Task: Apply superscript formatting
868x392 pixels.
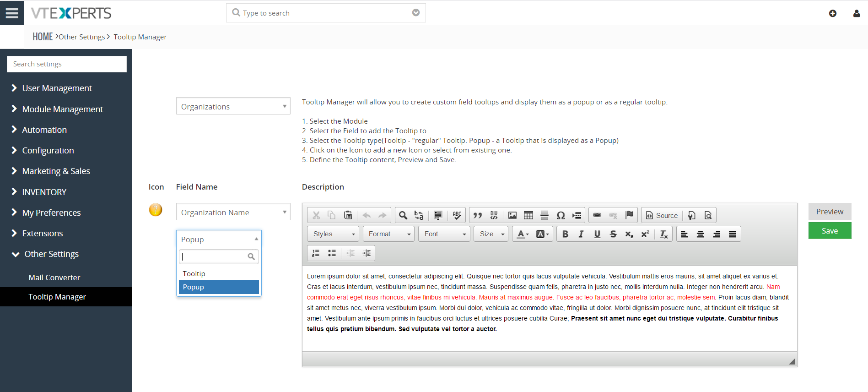Action: [645, 234]
